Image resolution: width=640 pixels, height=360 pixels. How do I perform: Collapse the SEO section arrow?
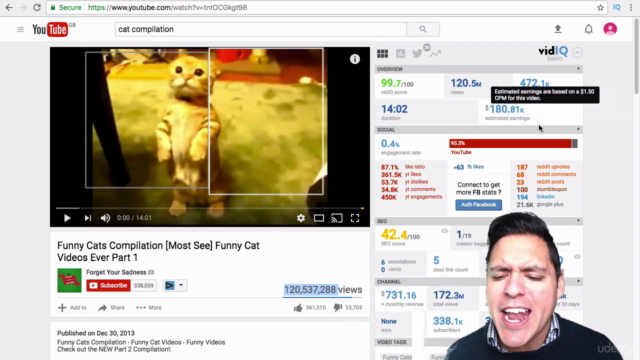tap(578, 220)
